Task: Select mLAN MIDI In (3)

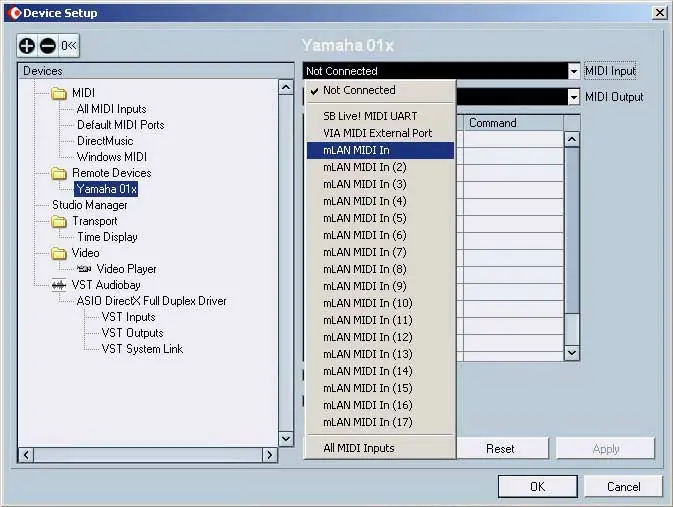Action: click(380, 184)
